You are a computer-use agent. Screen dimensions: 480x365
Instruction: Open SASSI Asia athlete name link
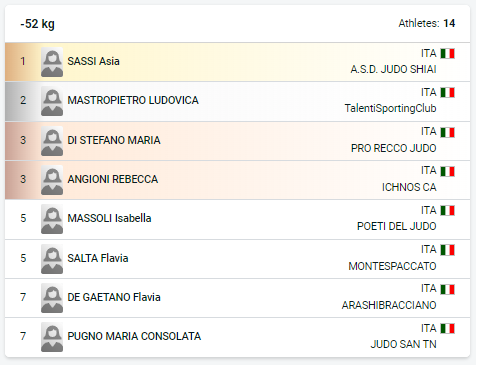click(x=93, y=61)
